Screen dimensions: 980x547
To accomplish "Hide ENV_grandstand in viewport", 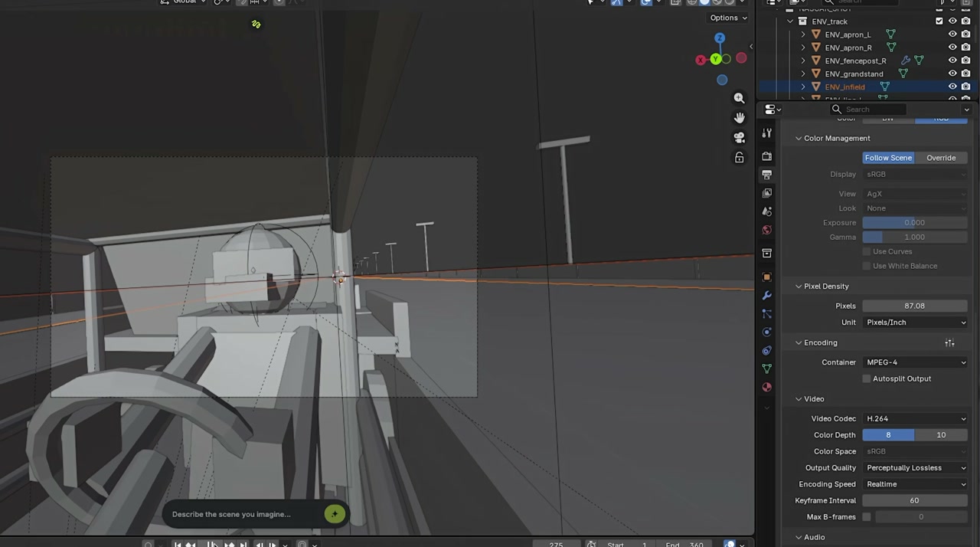I will (x=952, y=74).
